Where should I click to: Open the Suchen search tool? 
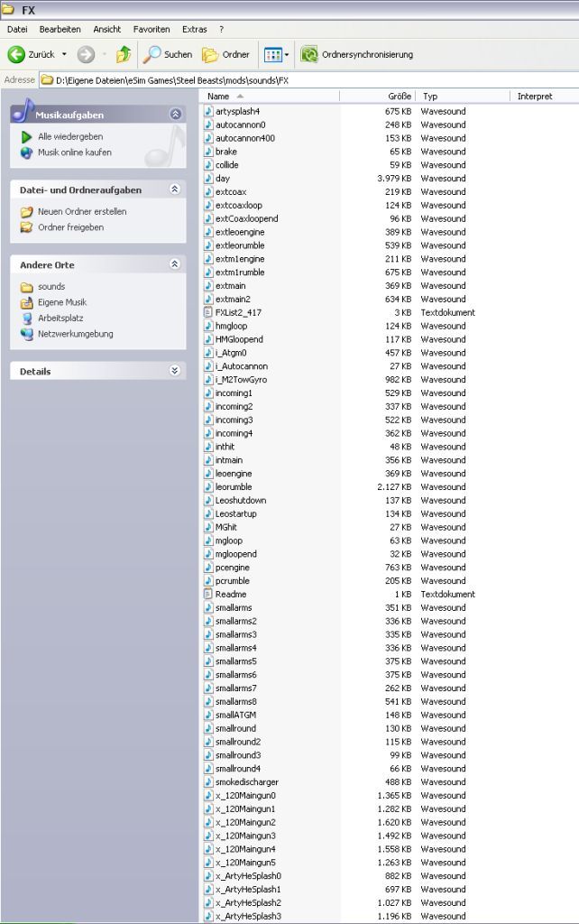169,54
